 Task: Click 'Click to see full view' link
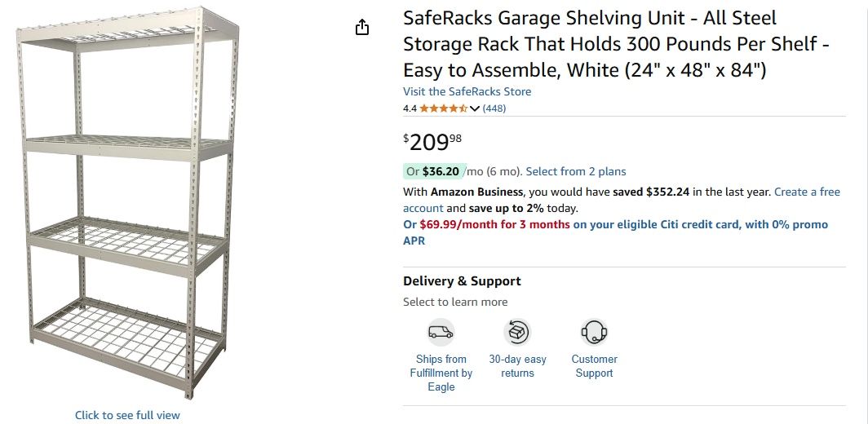(x=127, y=415)
